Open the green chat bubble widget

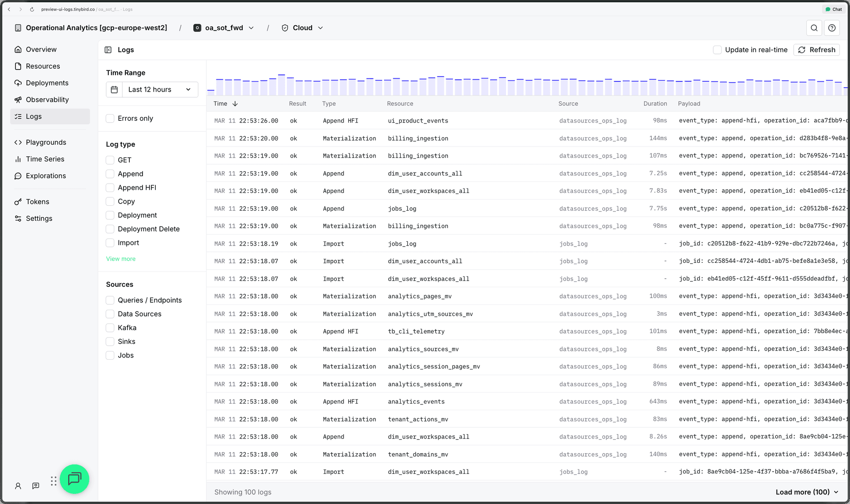74,479
